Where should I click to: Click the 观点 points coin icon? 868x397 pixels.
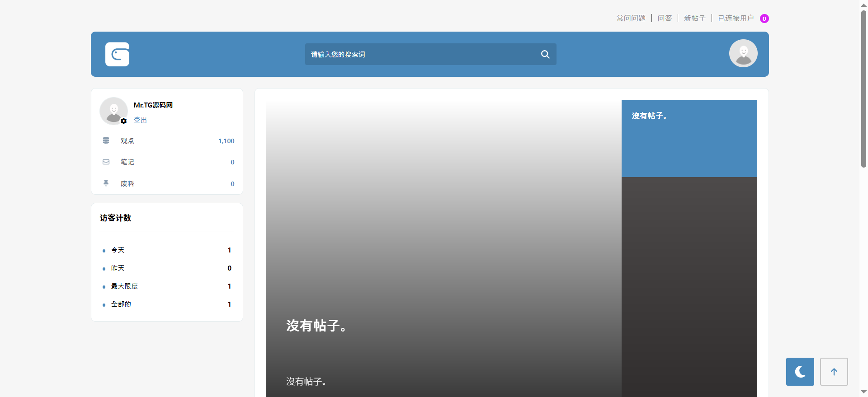click(106, 140)
